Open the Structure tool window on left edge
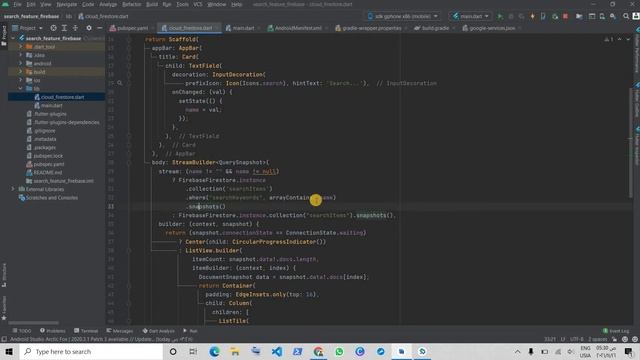Image resolution: width=640 pixels, height=360 pixels. (x=4, y=274)
